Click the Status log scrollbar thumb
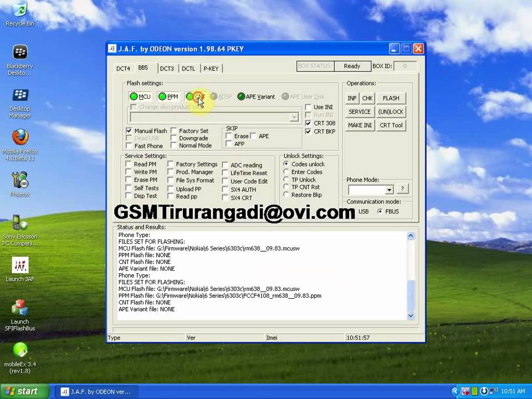This screenshot has height=399, width=532. point(411,295)
